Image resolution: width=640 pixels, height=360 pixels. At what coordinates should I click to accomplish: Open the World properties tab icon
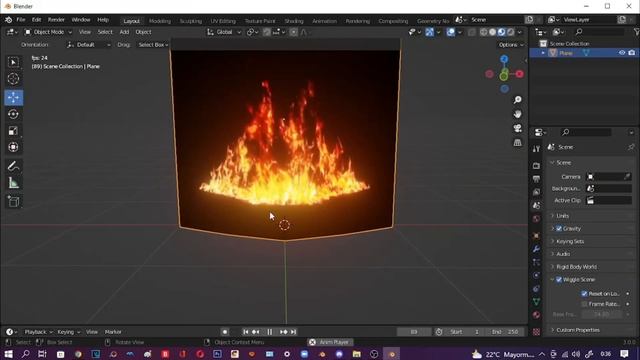pyautogui.click(x=536, y=219)
